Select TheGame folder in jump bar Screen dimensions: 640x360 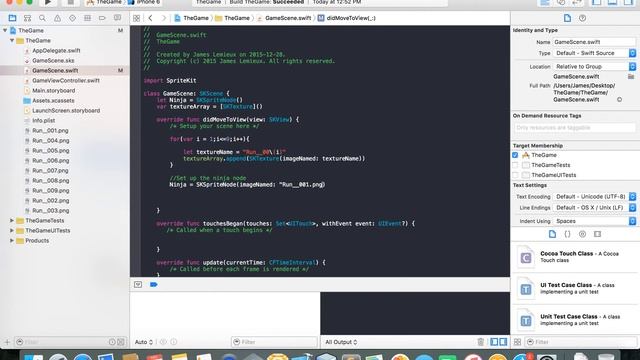point(232,18)
